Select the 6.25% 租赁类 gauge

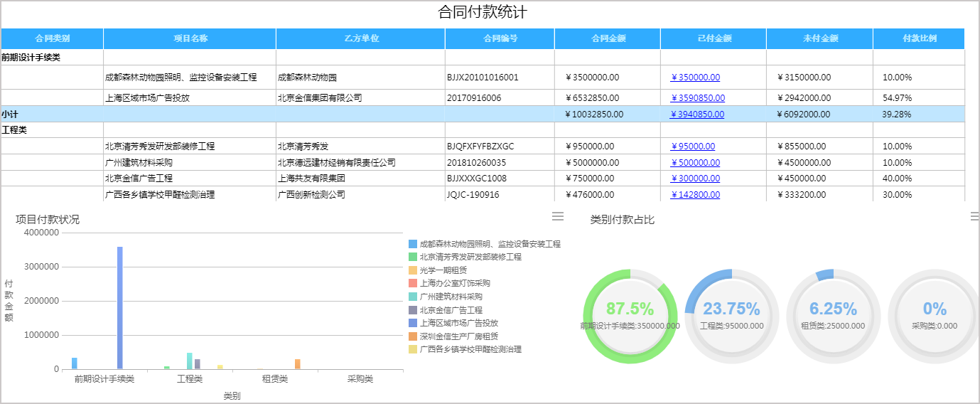(833, 317)
